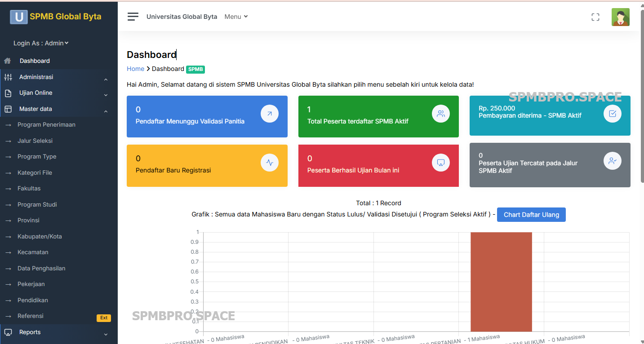Screen dimensions: 644x344
Task: Click the hamburger sidebar toggle icon
Action: (x=133, y=17)
